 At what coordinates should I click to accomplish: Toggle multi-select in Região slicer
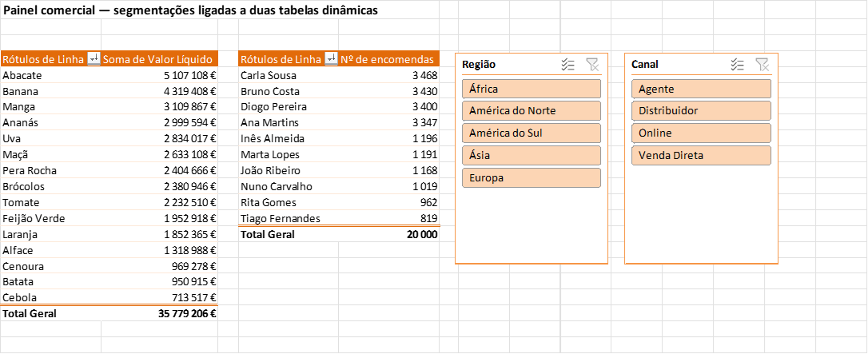[567, 65]
